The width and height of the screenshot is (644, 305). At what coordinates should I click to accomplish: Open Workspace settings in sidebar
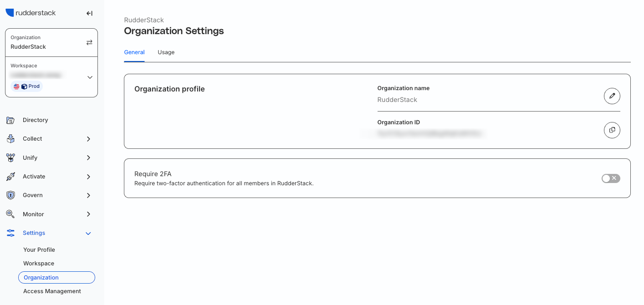[x=39, y=264]
